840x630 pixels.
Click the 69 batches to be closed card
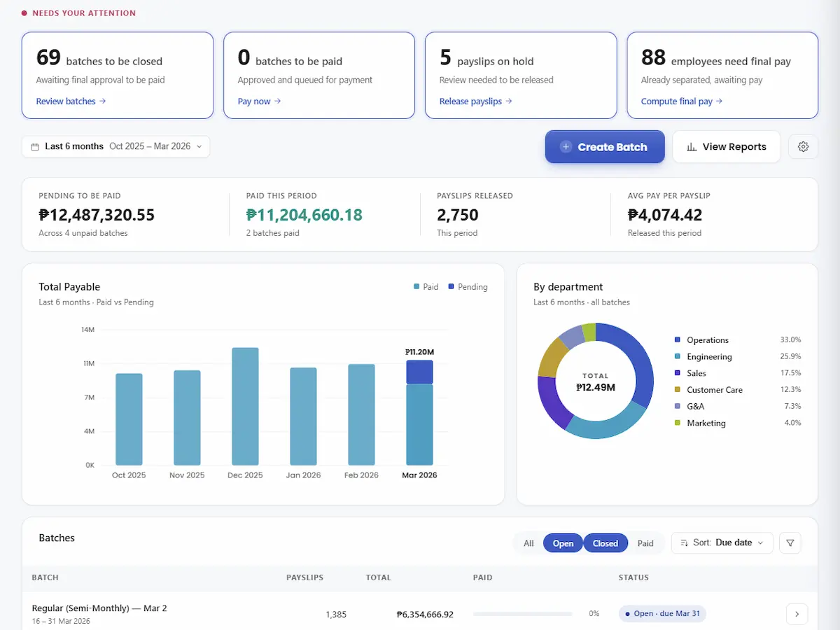click(x=118, y=76)
